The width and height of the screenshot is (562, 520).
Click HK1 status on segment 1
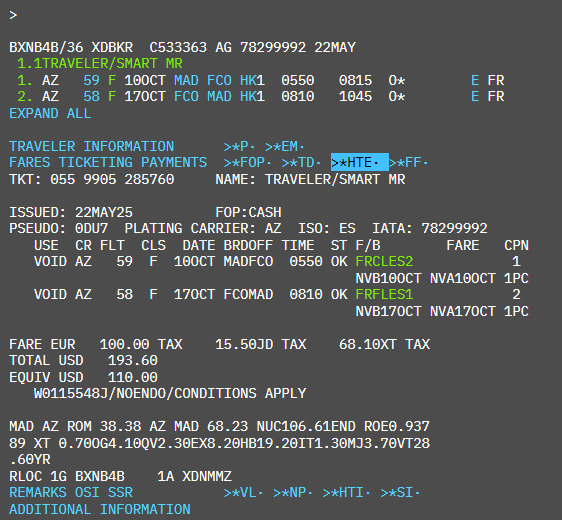tap(252, 80)
